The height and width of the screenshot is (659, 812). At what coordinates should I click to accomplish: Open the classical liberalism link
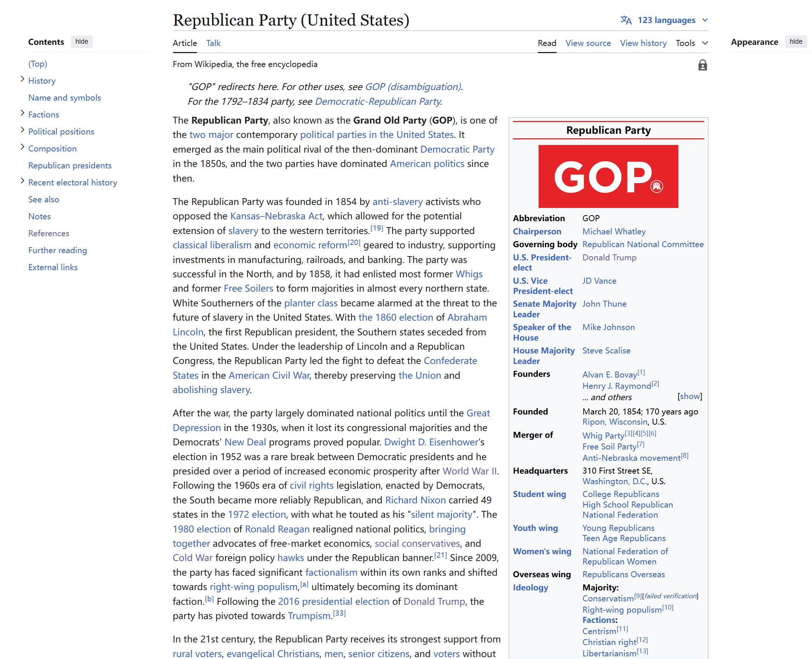point(212,245)
